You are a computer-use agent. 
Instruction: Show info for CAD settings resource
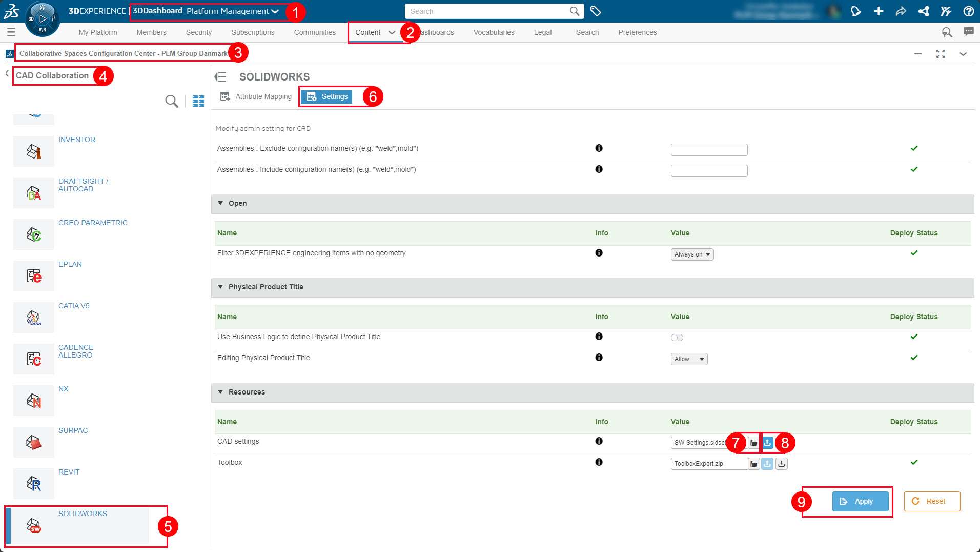click(x=599, y=441)
